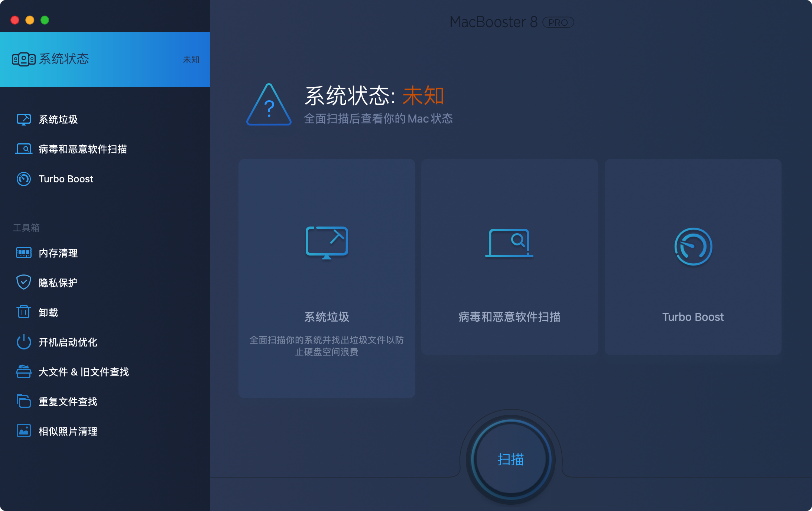
Task: Click the System Junk monitor icon in sidebar
Action: [24, 120]
